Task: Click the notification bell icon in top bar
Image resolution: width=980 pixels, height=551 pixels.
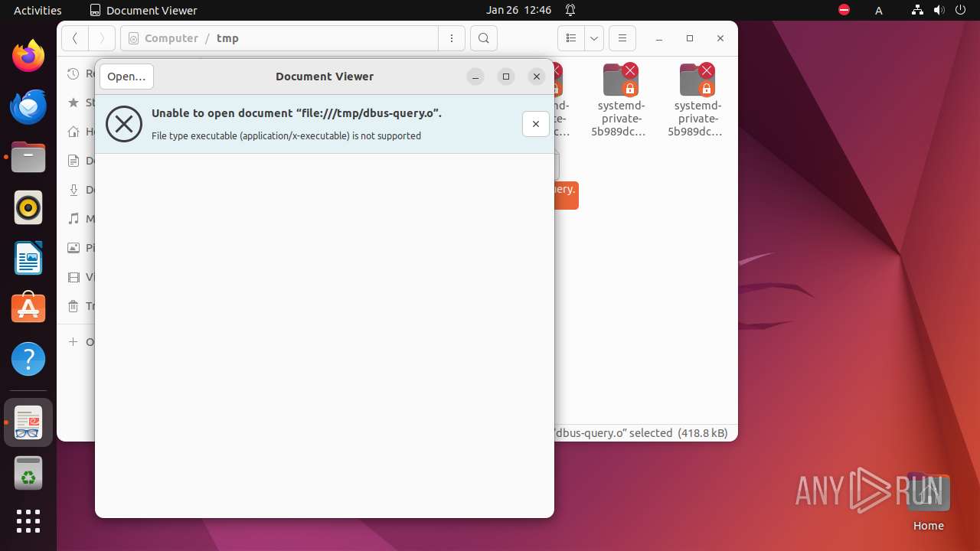Action: (x=570, y=10)
